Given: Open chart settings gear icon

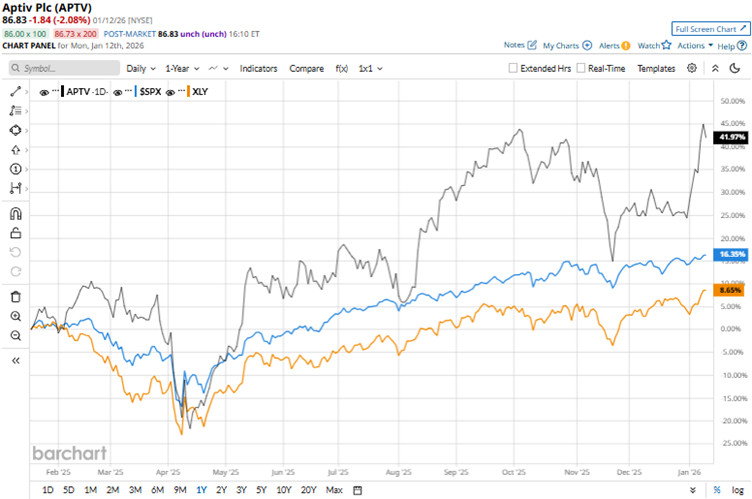Looking at the screenshot, I should click(692, 68).
